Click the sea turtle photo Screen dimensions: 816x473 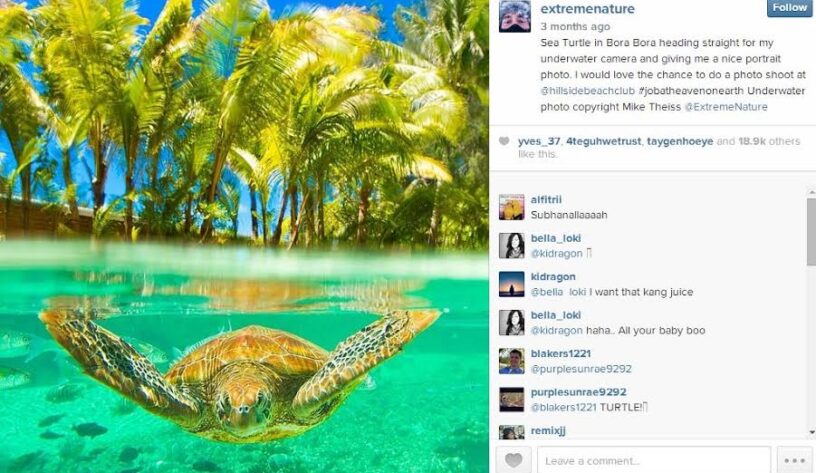[245, 236]
